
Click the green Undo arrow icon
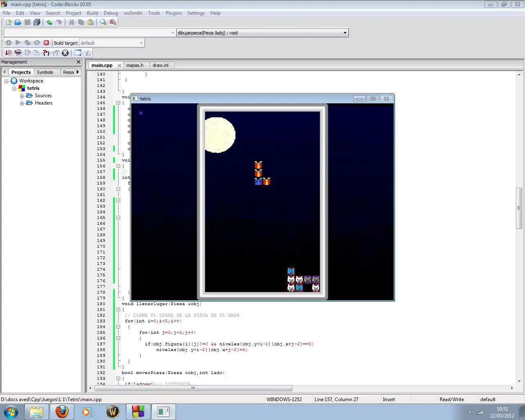click(49, 22)
